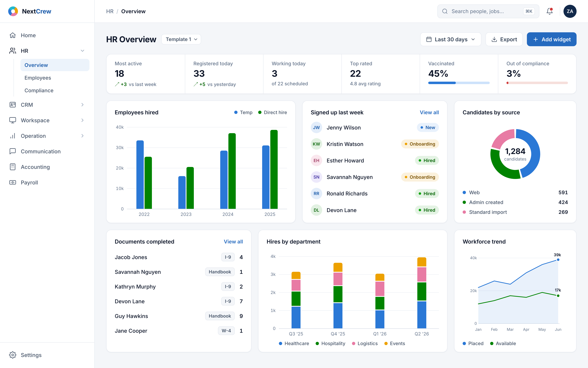Image resolution: width=588 pixels, height=368 pixels.
Task: Click Guy Hawkins Handbook tag
Action: coord(220,316)
